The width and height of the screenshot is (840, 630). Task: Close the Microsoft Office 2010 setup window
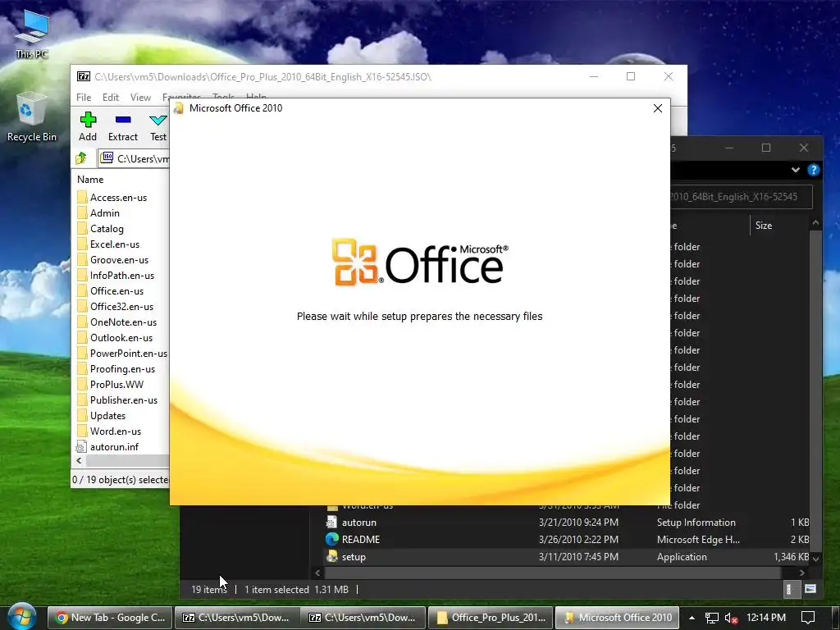point(657,108)
